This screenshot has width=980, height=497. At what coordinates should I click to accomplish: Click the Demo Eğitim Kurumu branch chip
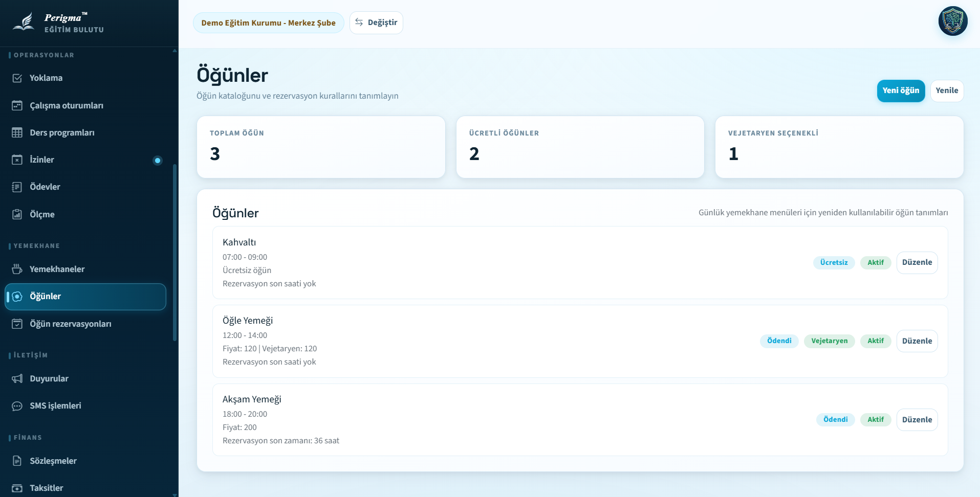click(268, 23)
